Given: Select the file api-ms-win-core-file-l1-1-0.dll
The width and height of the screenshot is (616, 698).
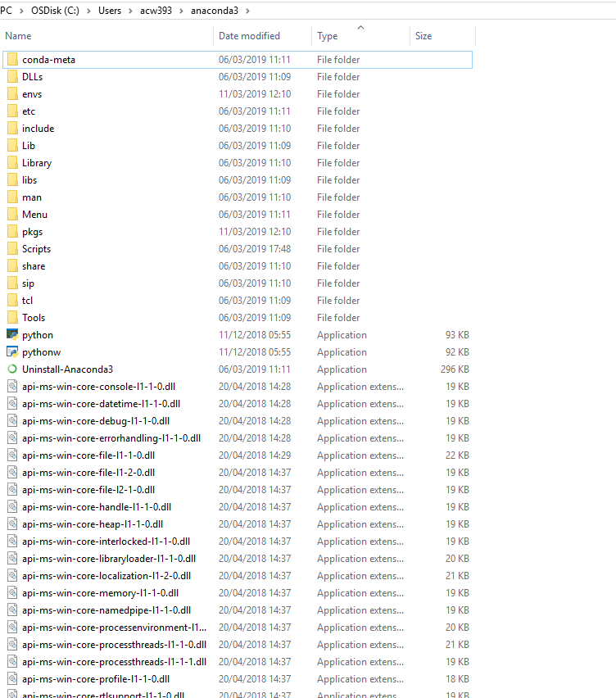Looking at the screenshot, I should (88, 456).
